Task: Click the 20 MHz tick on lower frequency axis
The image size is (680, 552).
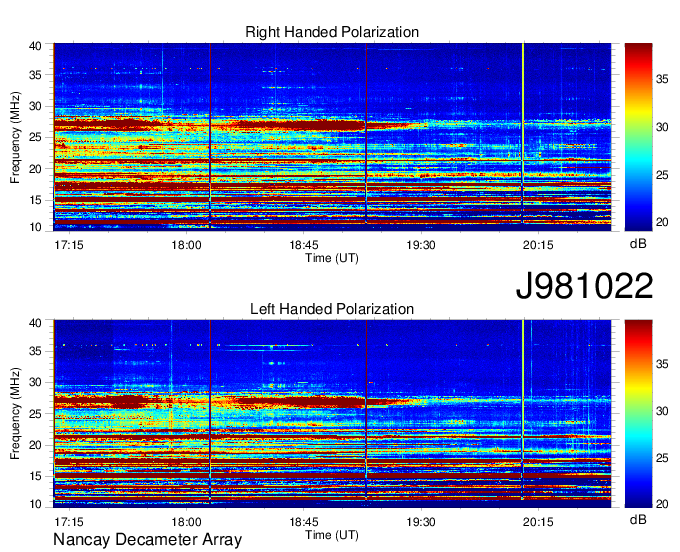Action: pyautogui.click(x=35, y=445)
